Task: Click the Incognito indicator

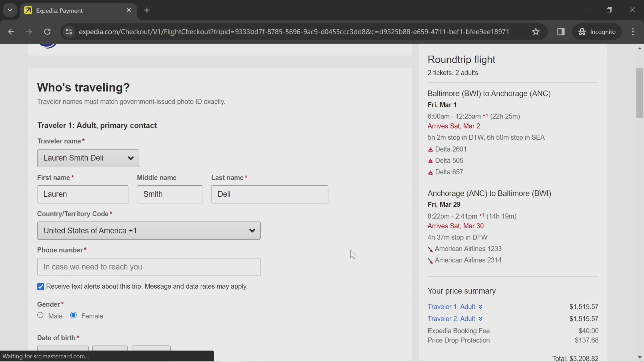Action: coord(597,32)
